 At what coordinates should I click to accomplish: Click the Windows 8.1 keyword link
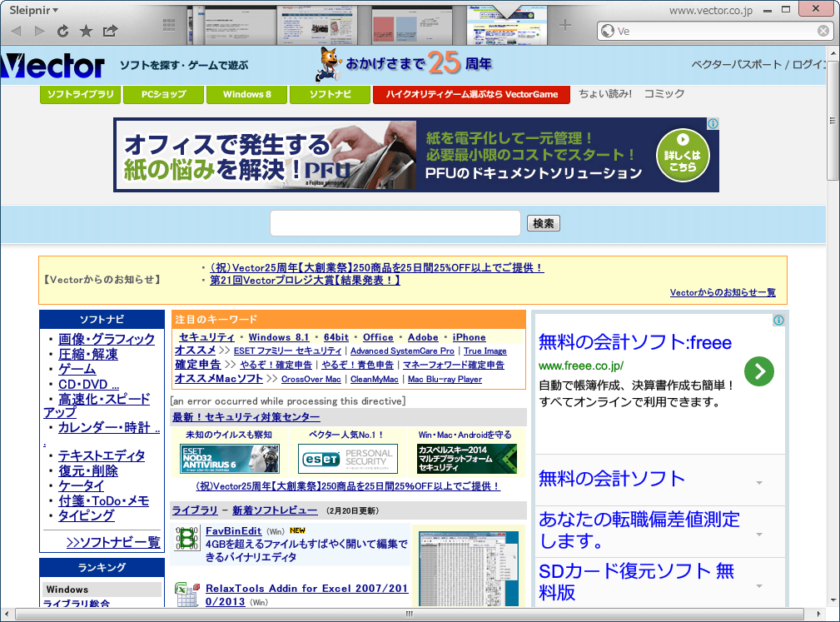279,337
